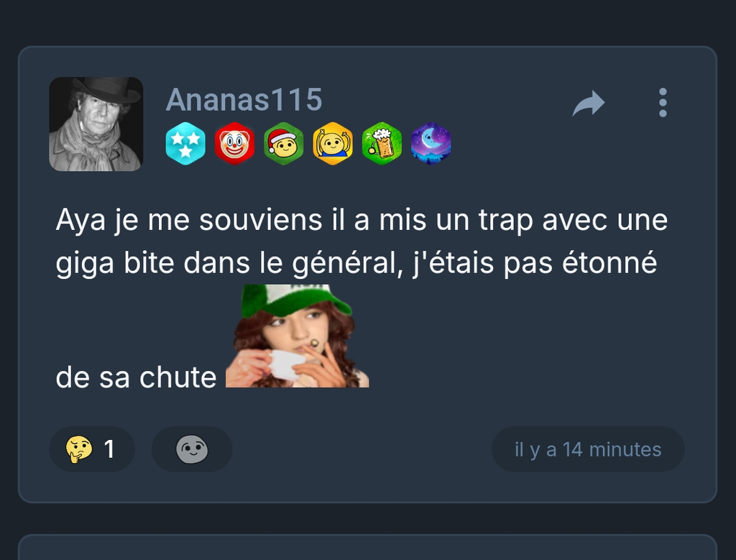Click the green beer mug badge

382,144
